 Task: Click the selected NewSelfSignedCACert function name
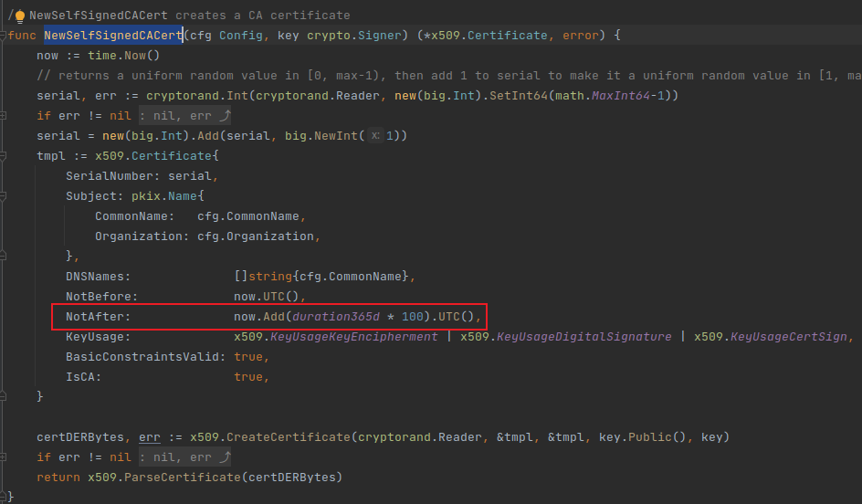[113, 36]
